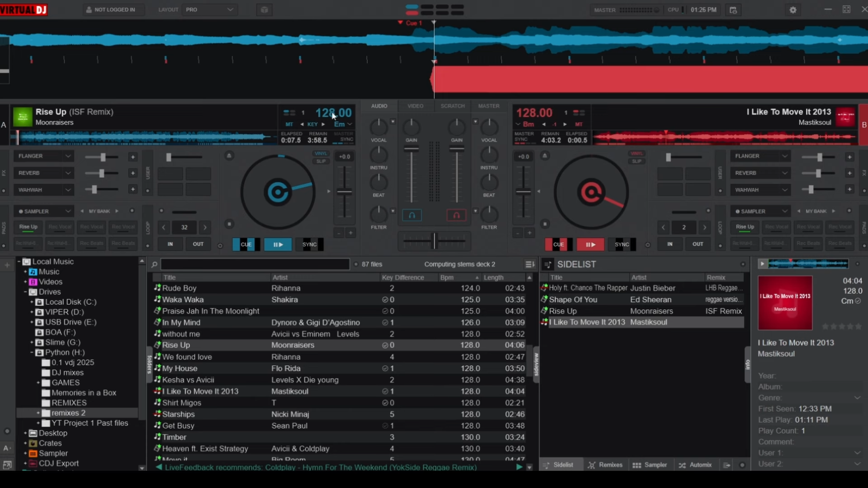Open deck A key Em dropdown
868x488 pixels.
click(x=343, y=124)
